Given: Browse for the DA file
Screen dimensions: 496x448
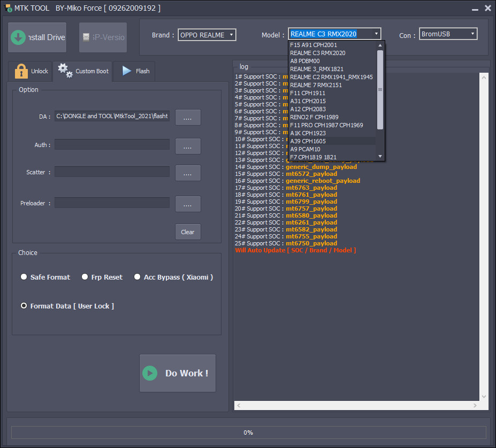Looking at the screenshot, I should [x=188, y=118].
